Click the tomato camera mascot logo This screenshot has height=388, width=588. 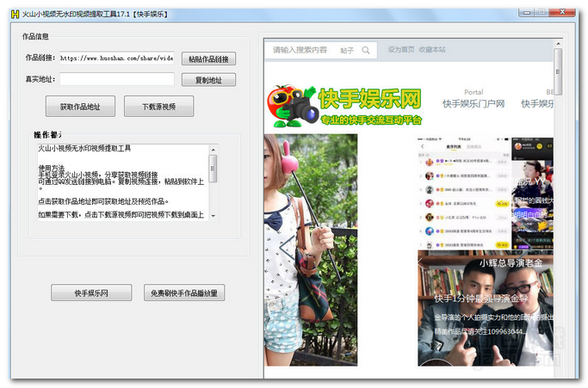point(292,106)
